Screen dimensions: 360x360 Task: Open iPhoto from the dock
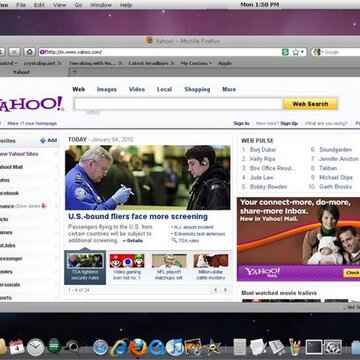pos(193,347)
